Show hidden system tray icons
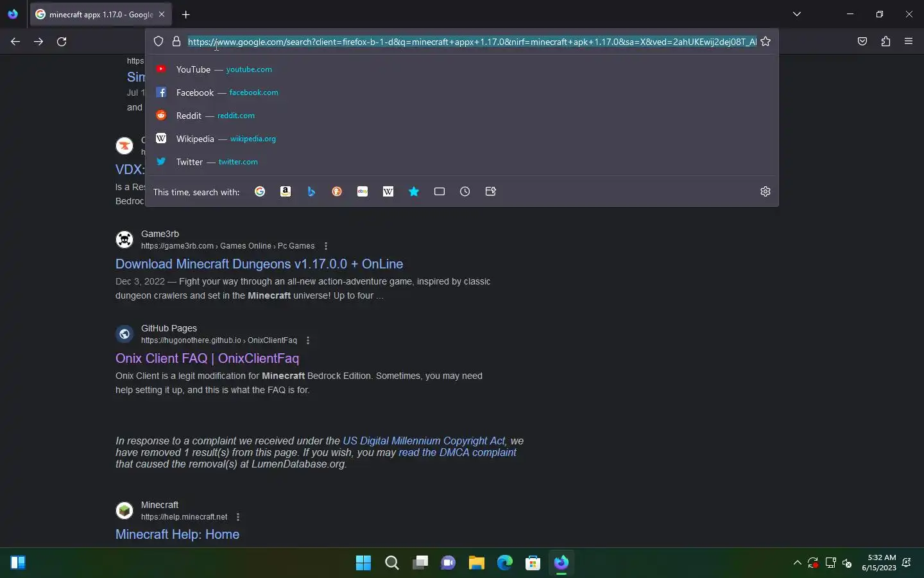924x578 pixels. (x=797, y=563)
